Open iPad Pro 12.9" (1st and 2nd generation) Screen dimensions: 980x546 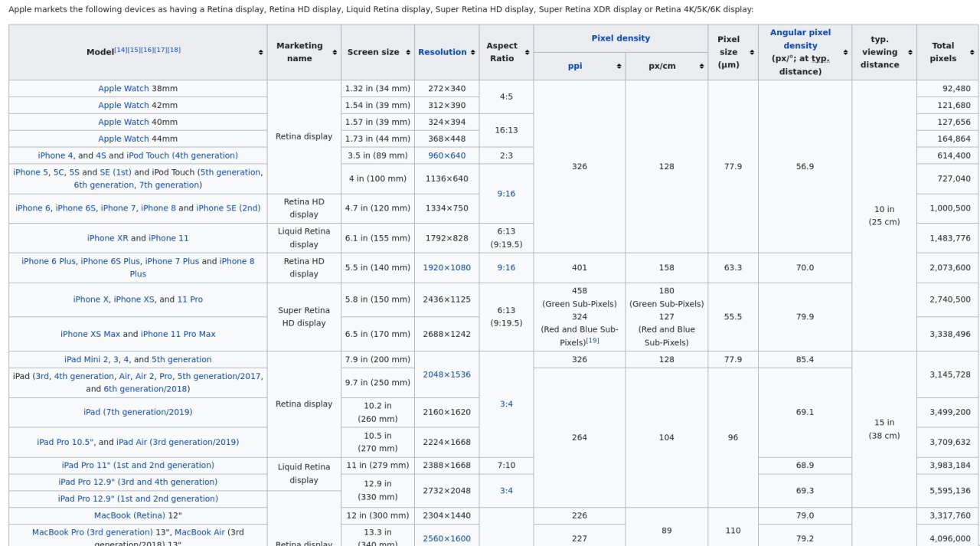(138, 499)
